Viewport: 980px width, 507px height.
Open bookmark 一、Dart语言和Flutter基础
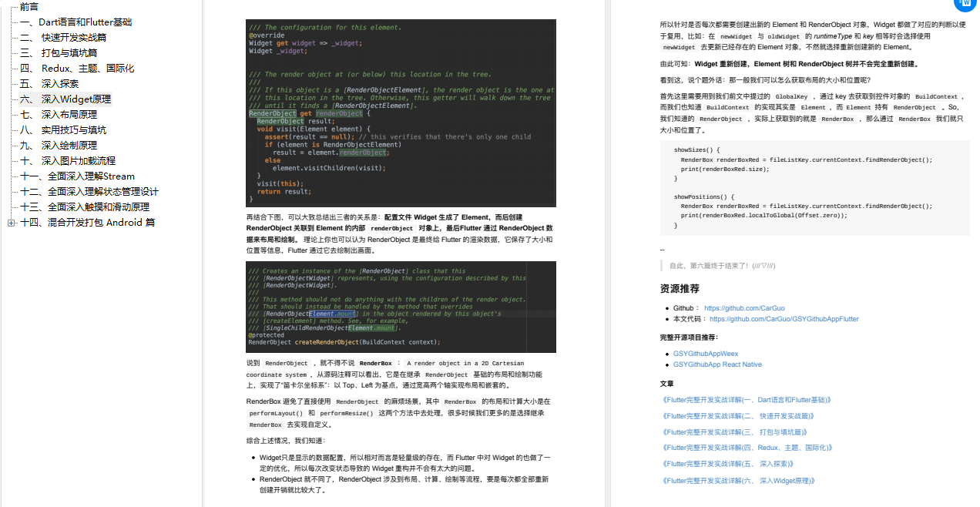pyautogui.click(x=76, y=22)
